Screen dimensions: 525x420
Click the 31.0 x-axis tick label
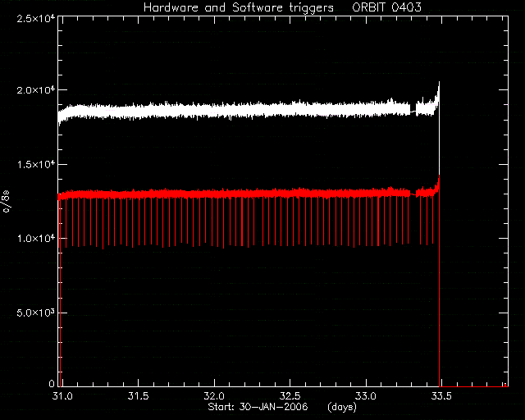[x=62, y=396]
